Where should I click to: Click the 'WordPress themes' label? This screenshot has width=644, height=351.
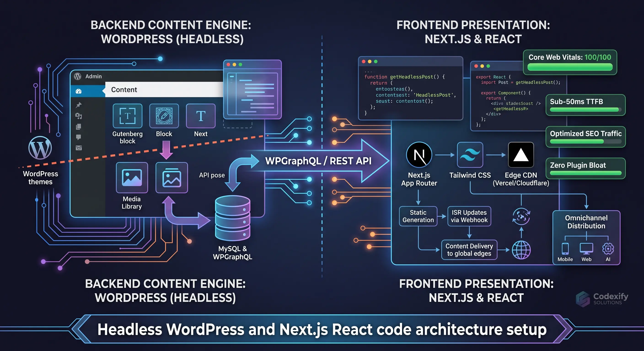coord(40,178)
